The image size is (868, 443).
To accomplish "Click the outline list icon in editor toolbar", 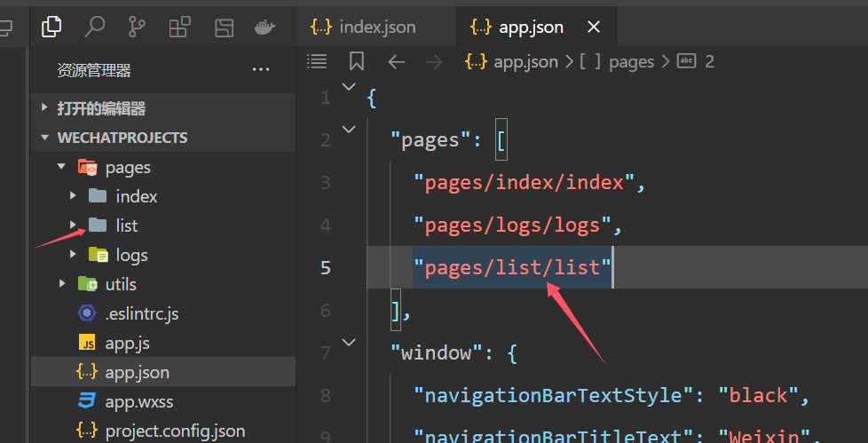I will coord(317,61).
